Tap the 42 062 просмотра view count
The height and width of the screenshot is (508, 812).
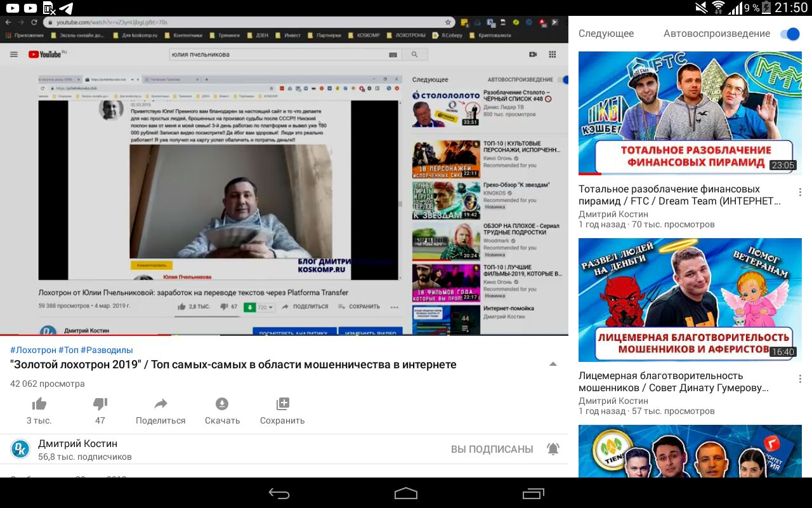pos(48,384)
